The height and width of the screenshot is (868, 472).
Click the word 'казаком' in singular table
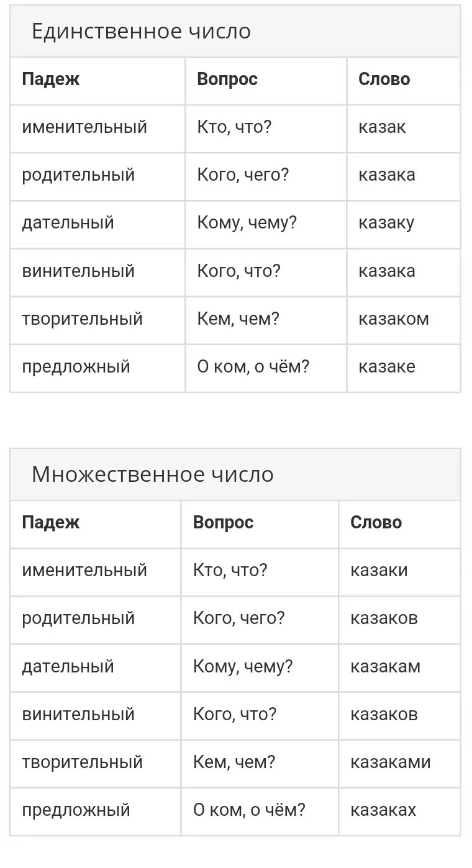(394, 319)
